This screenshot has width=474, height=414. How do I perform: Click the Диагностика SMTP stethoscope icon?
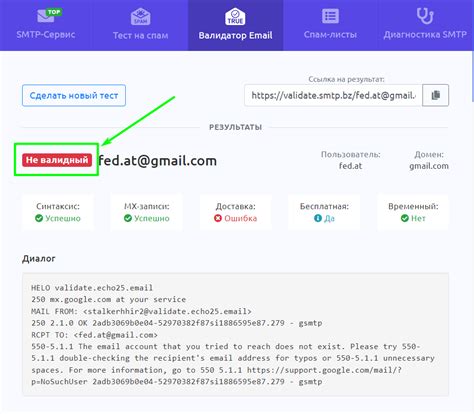point(425,16)
